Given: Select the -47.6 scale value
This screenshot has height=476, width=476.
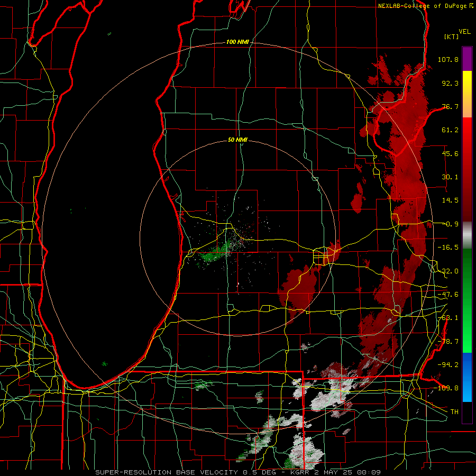Looking at the screenshot, I should 448,295.
